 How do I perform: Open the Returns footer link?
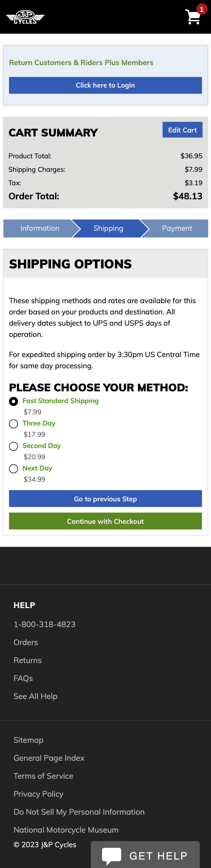[x=28, y=660]
